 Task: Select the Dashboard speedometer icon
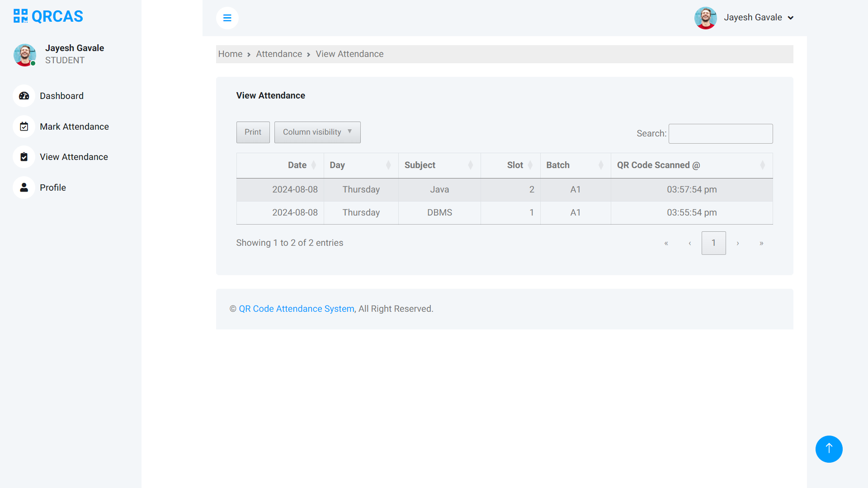coord(24,96)
